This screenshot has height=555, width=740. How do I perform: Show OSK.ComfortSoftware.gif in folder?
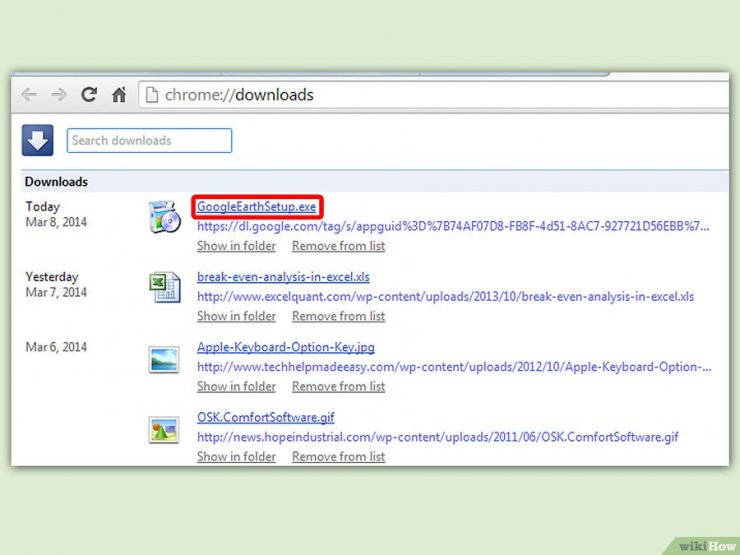[x=236, y=457]
